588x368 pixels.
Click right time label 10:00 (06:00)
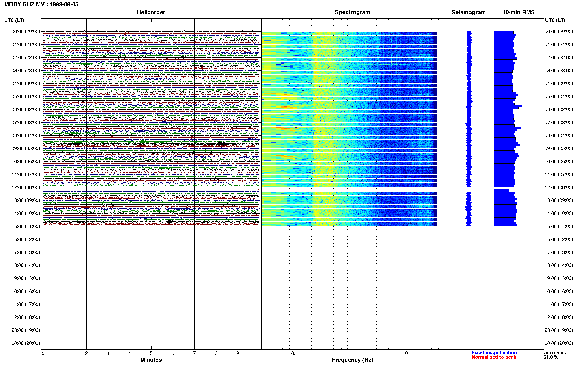(559, 161)
